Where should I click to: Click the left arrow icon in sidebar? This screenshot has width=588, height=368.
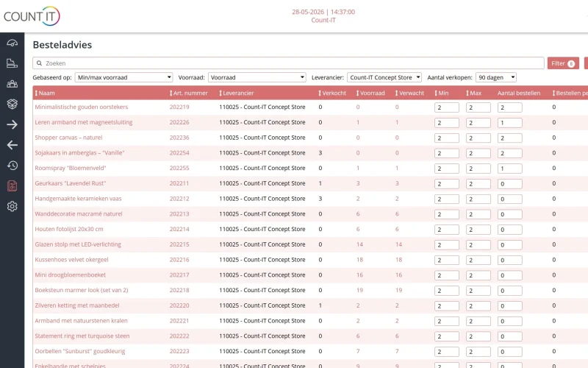click(12, 145)
